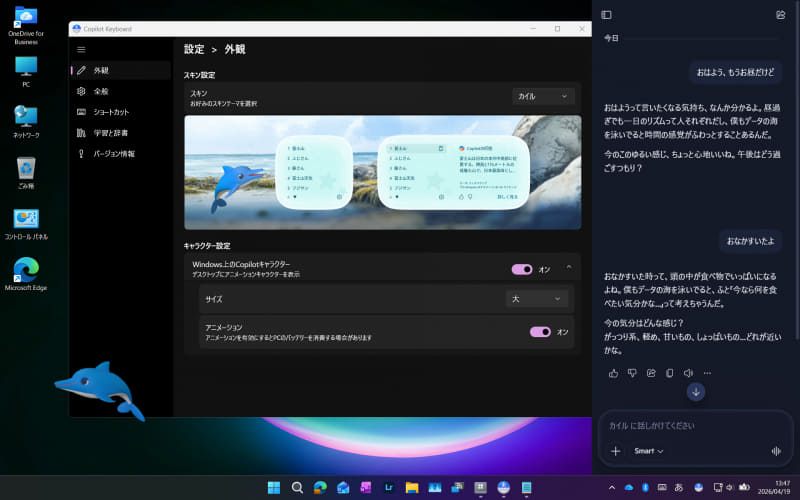Open the スキン skin dropdown showing カイル
This screenshot has width=800, height=500.
(543, 96)
